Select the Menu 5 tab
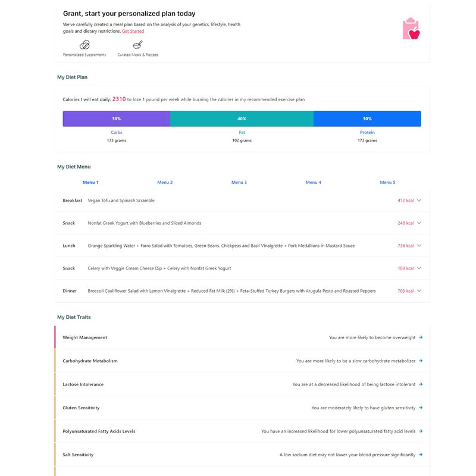The height and width of the screenshot is (476, 476). click(388, 182)
